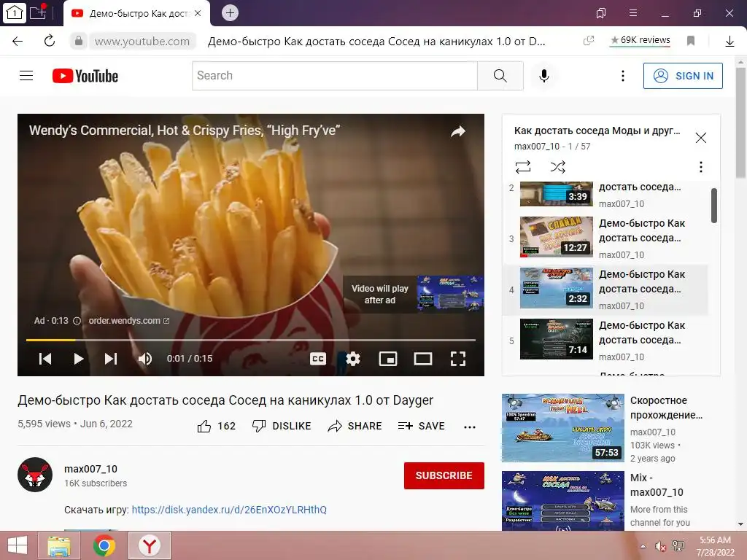
Task: Click the site security lock icon
Action: point(79,41)
